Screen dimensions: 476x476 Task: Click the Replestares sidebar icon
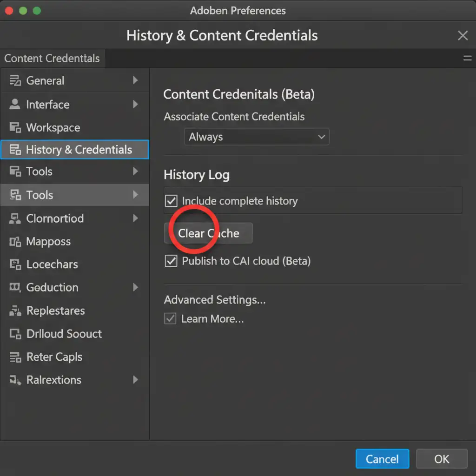[x=15, y=311]
